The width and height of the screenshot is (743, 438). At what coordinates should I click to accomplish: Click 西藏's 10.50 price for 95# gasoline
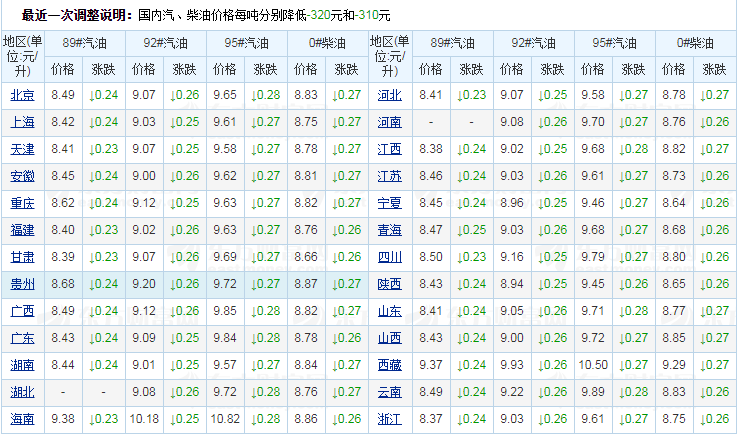[594, 365]
